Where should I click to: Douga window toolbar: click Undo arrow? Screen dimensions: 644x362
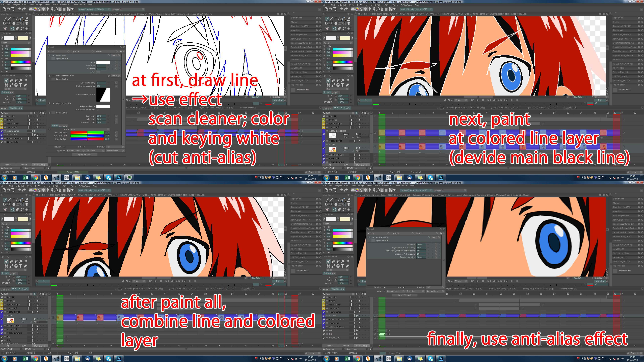(19, 9)
